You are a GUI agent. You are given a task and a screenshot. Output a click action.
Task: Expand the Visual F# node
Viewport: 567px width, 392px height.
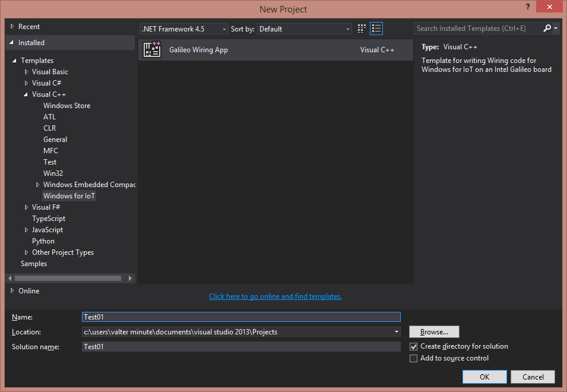click(26, 207)
